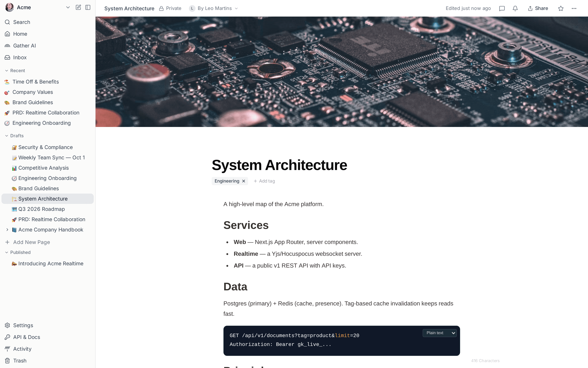Collapse the Recent section

[15, 71]
